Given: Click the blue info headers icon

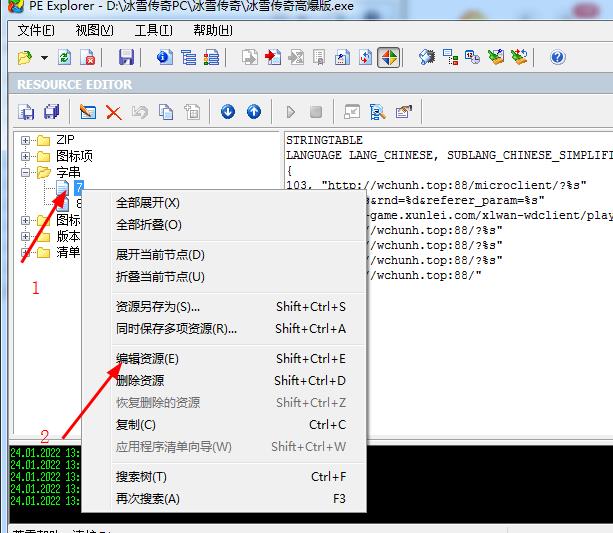Looking at the screenshot, I should (164, 58).
